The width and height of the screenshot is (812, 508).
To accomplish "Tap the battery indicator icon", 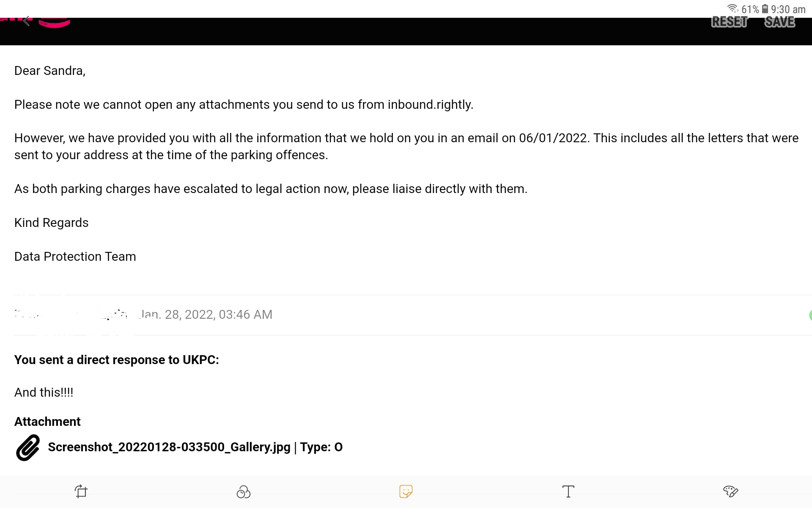I will pos(765,9).
